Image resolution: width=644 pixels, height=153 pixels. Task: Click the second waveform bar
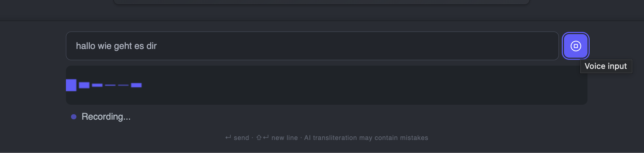point(84,85)
